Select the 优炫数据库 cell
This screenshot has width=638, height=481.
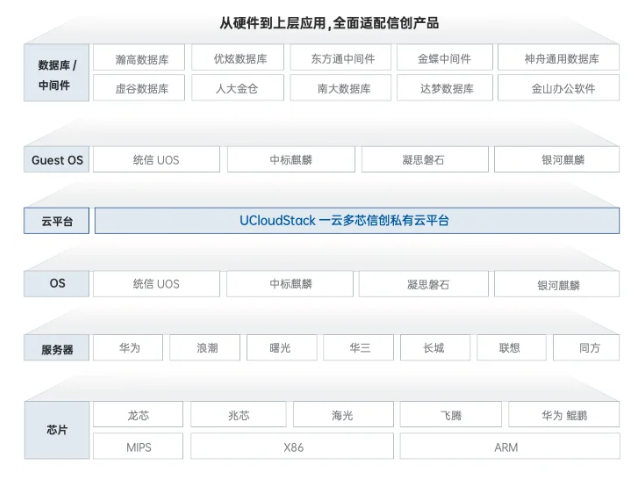[238, 58]
